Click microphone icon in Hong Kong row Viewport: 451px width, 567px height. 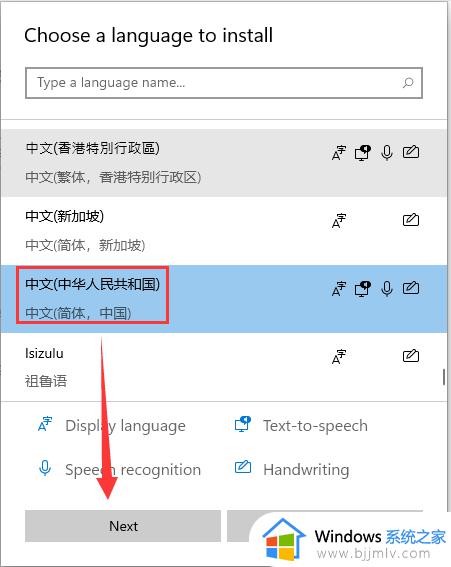[x=387, y=152]
